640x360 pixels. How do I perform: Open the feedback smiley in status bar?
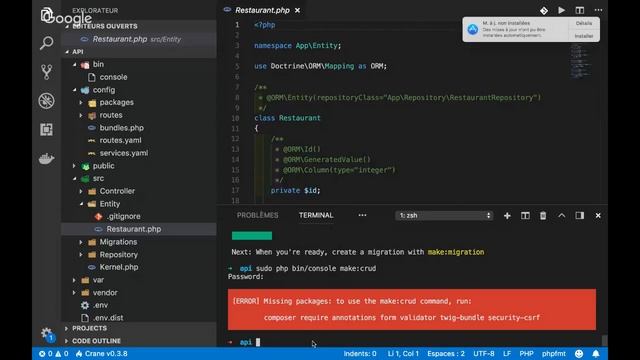(579, 353)
